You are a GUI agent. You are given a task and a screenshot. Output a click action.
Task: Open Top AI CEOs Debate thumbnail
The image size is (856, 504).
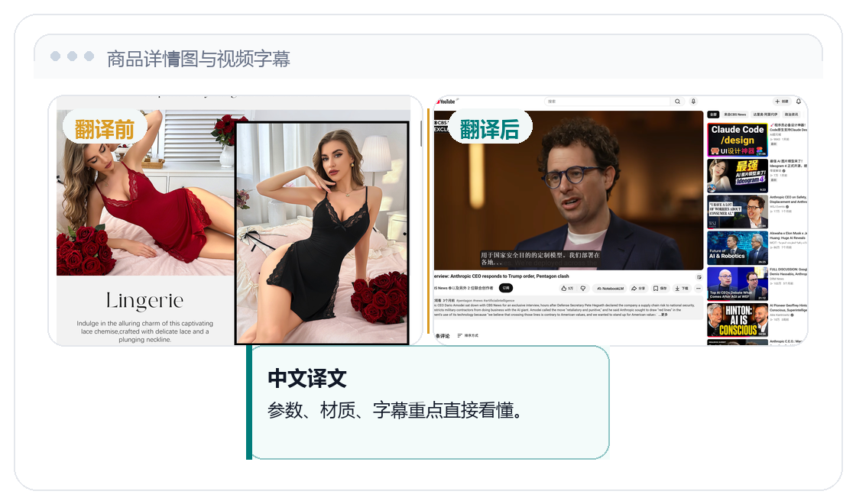[738, 283]
